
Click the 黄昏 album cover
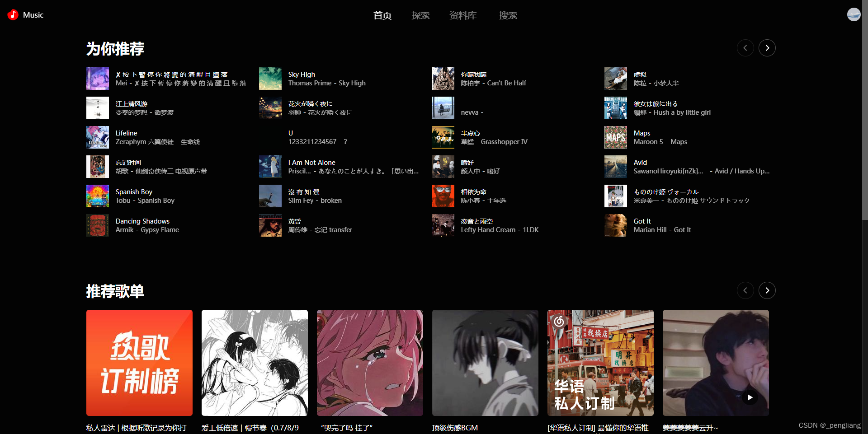tap(270, 225)
